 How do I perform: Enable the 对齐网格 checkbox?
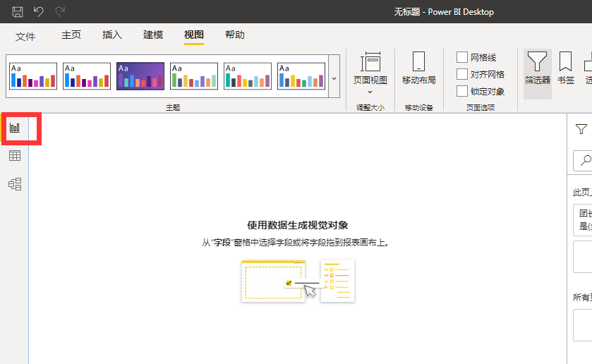(462, 74)
